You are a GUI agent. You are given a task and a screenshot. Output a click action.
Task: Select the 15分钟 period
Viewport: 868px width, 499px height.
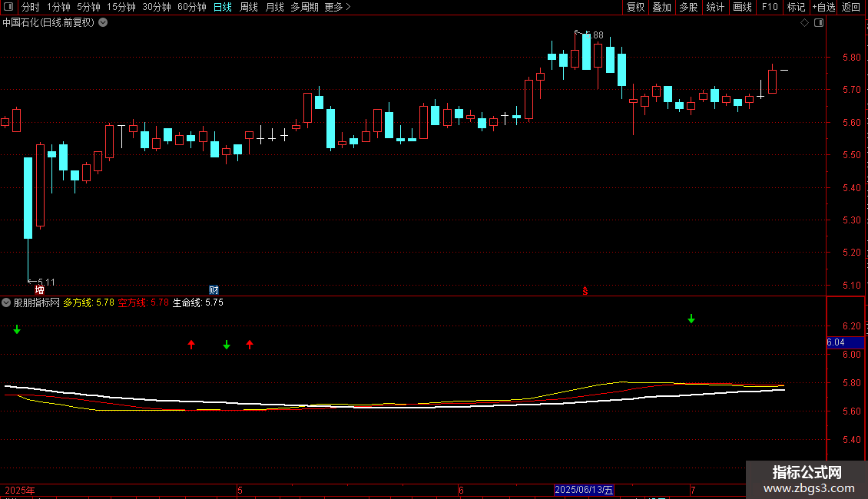121,7
